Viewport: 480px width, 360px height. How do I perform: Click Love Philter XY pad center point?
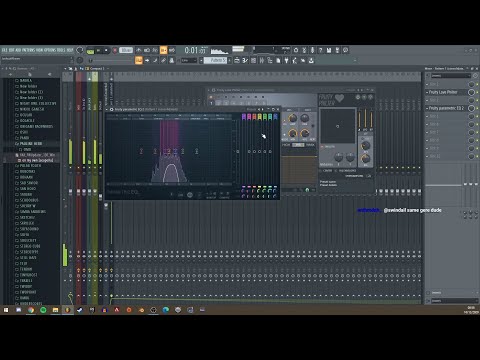[x=337, y=126]
